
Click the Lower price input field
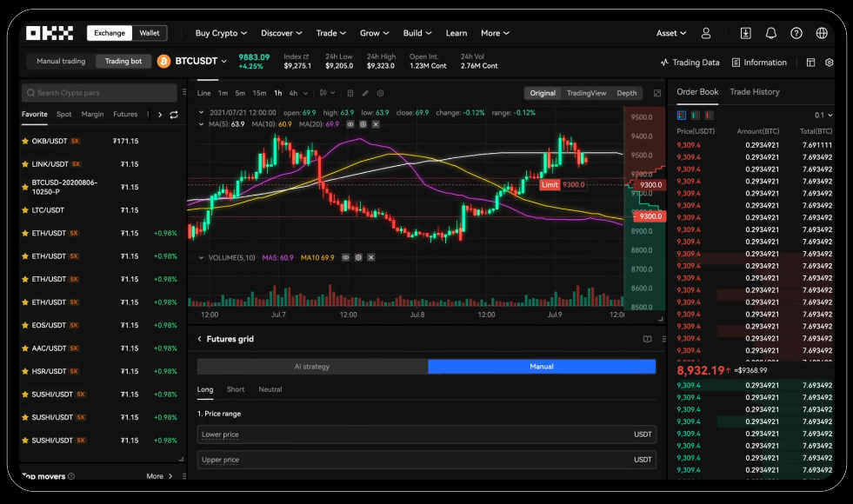click(426, 434)
